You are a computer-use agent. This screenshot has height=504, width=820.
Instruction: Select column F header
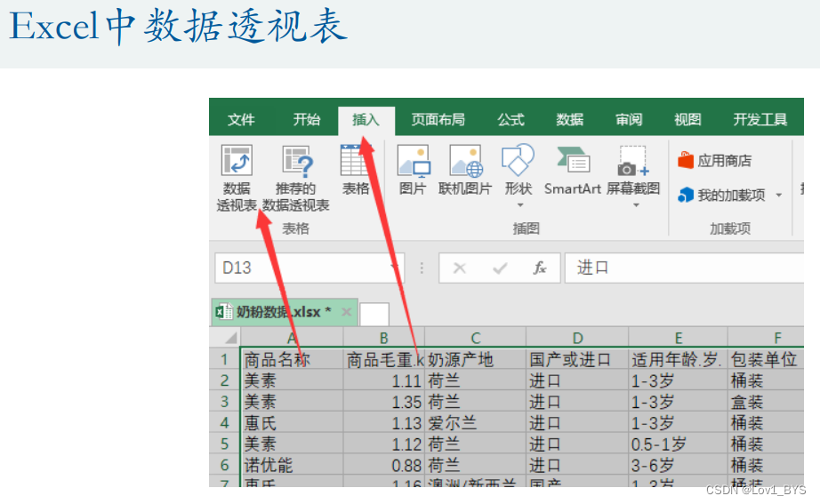click(766, 338)
